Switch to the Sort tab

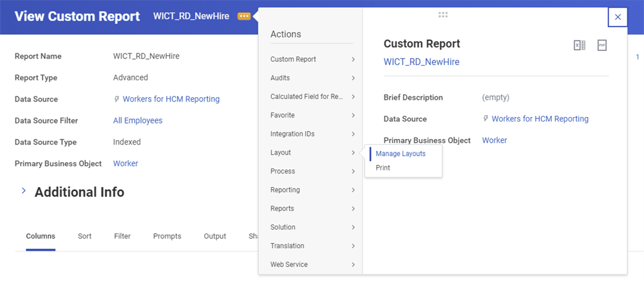(x=84, y=236)
